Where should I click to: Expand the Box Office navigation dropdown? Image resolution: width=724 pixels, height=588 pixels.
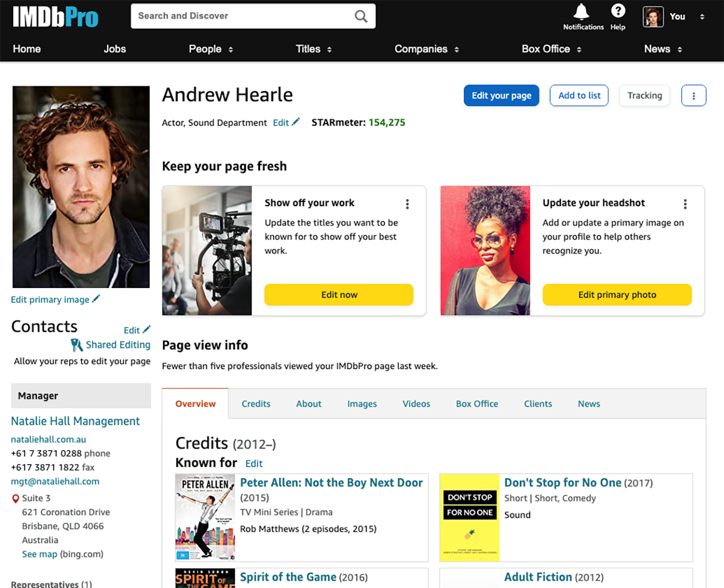coord(579,50)
